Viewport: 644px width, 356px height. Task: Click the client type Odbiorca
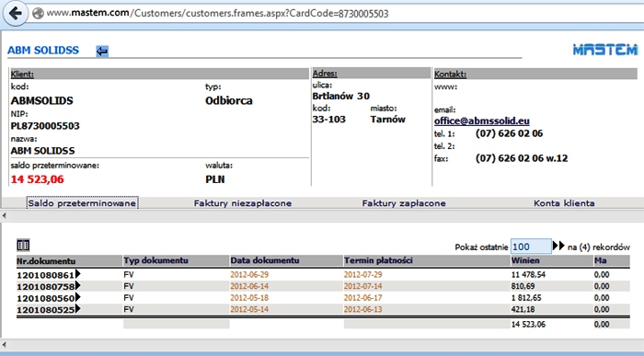[229, 100]
